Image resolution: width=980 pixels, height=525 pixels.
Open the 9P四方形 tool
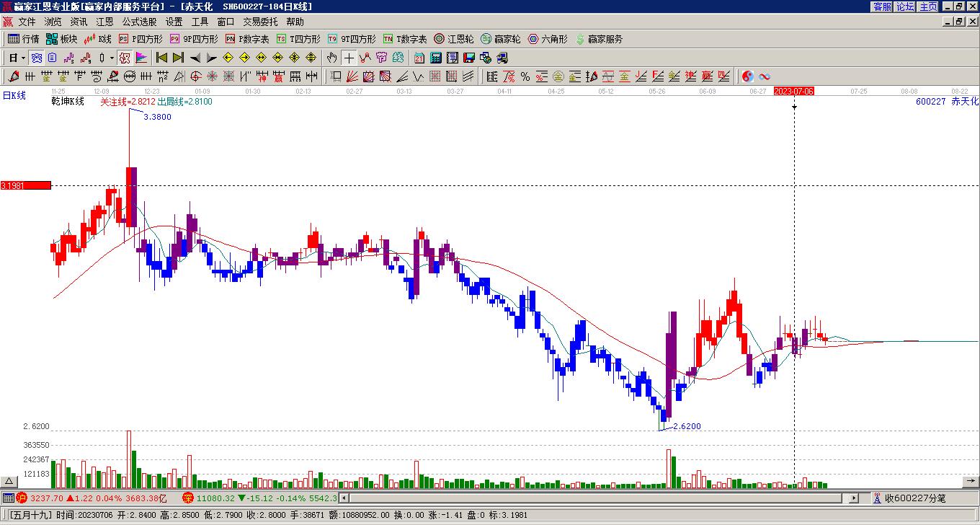[x=194, y=39]
